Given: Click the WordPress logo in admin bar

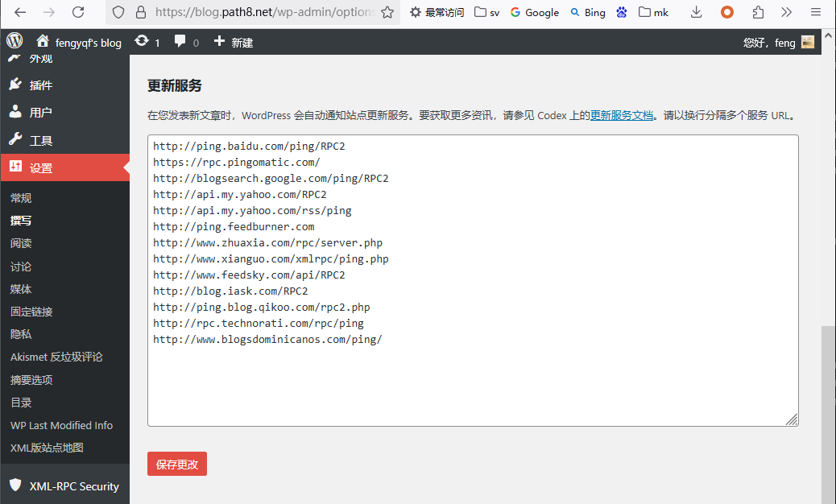Looking at the screenshot, I should 14,42.
